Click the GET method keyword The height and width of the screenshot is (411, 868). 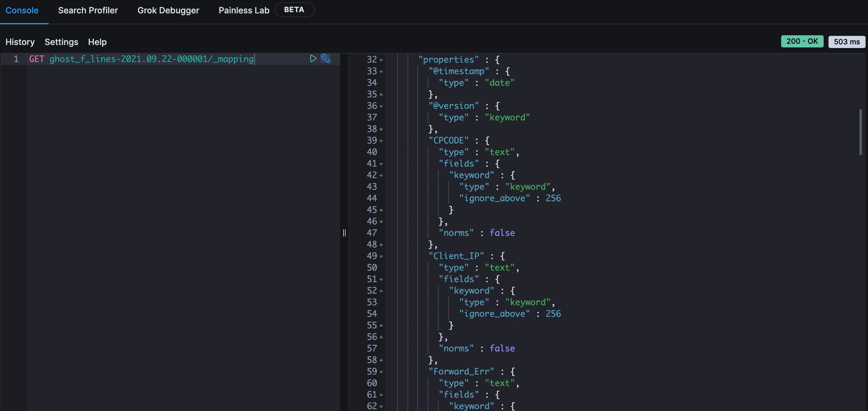point(36,59)
